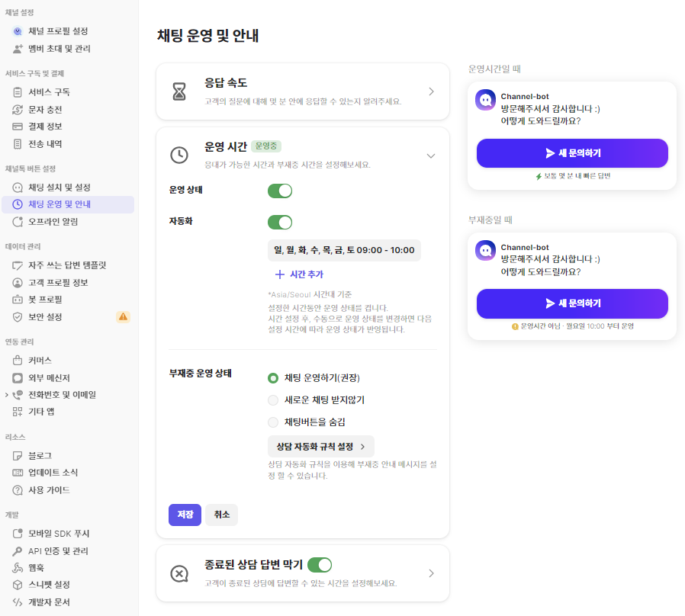Viewport: 685px width, 616px height.
Task: Click the clock icon beside 운영 시간
Action: [178, 155]
